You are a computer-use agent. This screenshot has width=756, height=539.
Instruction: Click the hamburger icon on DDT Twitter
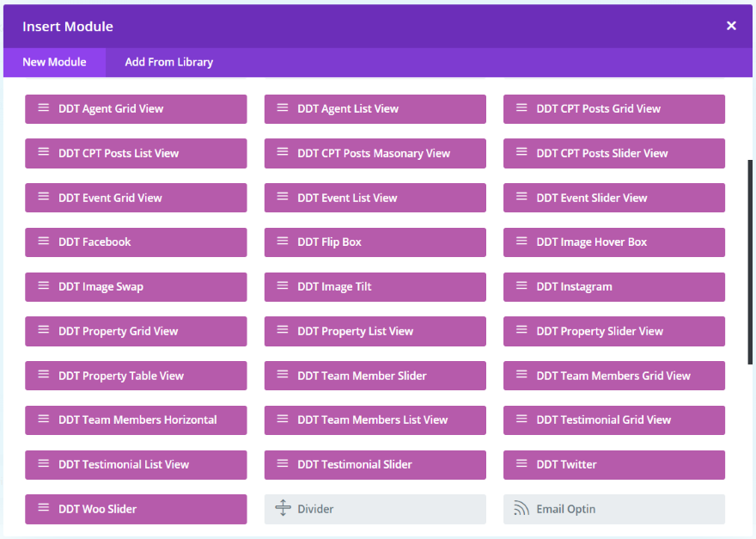[x=521, y=463]
